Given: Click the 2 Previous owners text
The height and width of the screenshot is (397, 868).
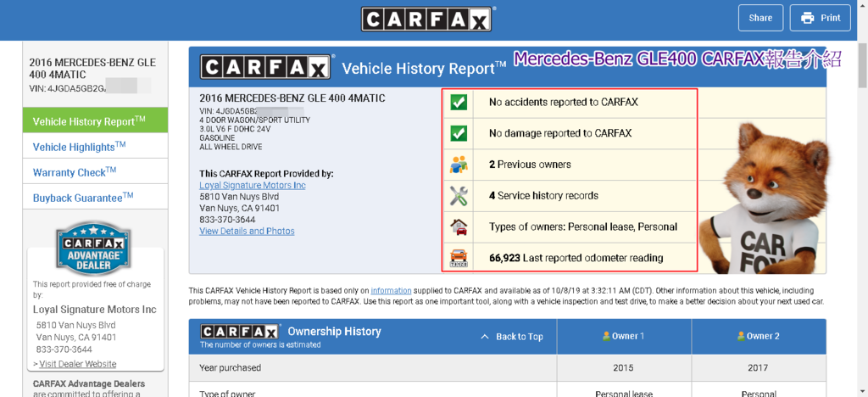Looking at the screenshot, I should (x=530, y=165).
